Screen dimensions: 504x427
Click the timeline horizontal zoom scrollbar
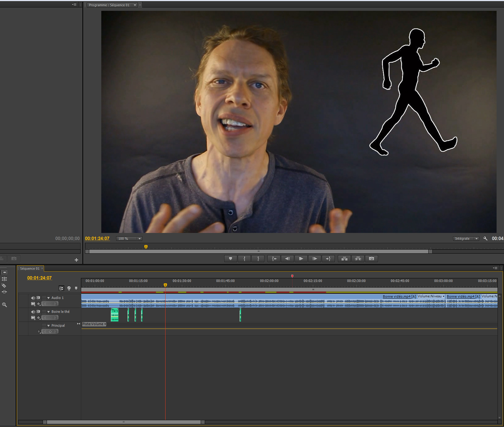tap(123, 421)
